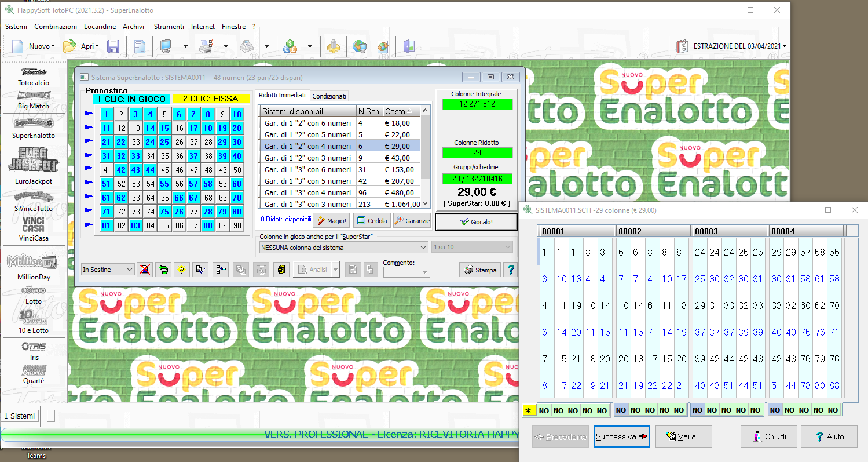Click the yellow database icon

[281, 270]
